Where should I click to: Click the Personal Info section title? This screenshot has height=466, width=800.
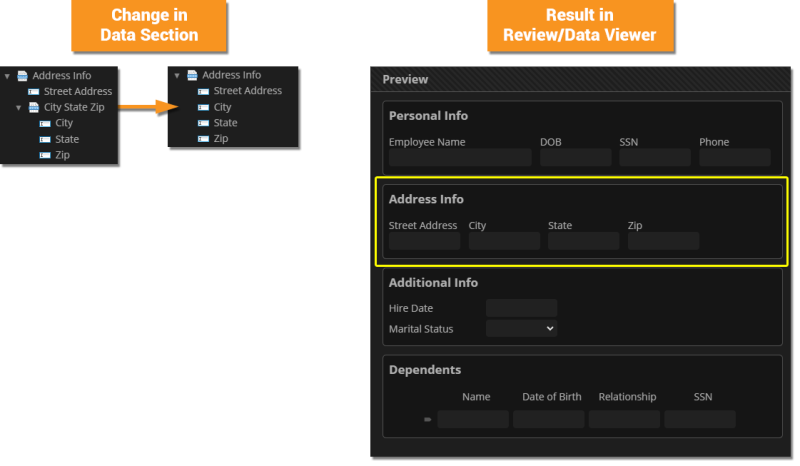(x=428, y=116)
